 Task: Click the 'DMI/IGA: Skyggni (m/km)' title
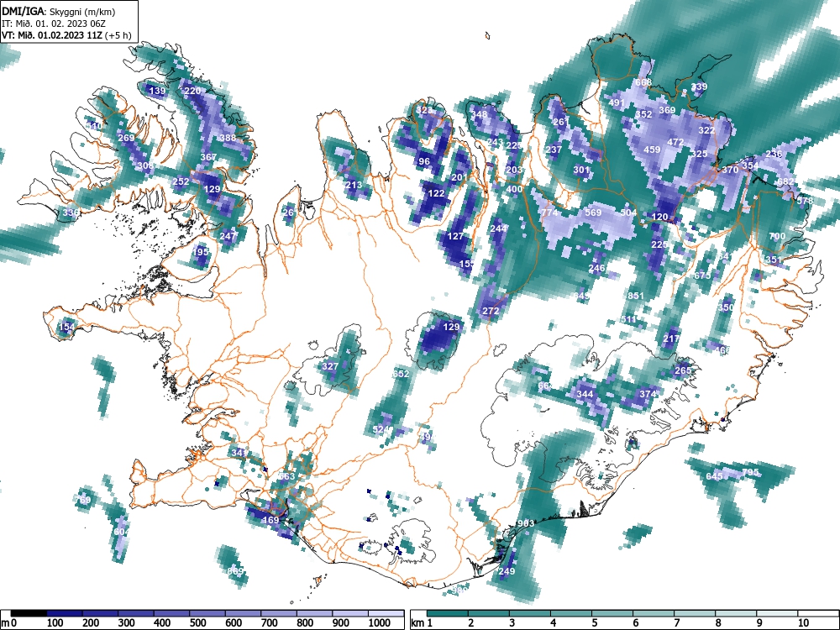tap(59, 11)
